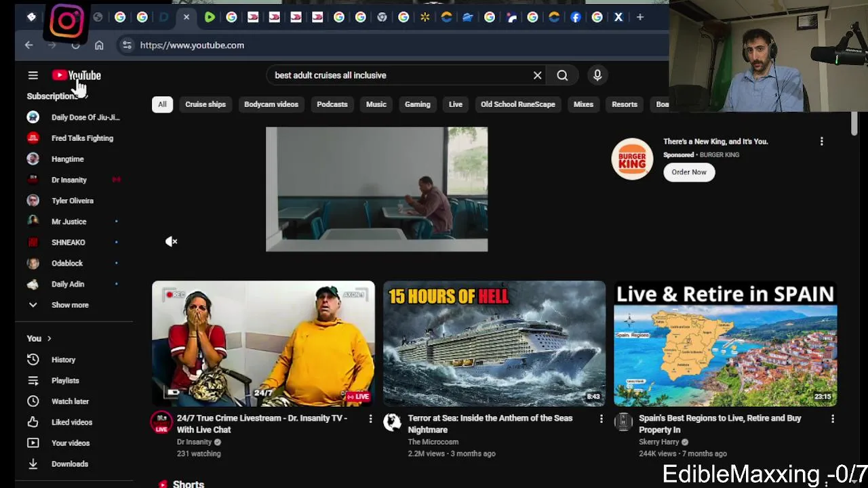Open Fred Talks Fighting subscription

click(73, 138)
